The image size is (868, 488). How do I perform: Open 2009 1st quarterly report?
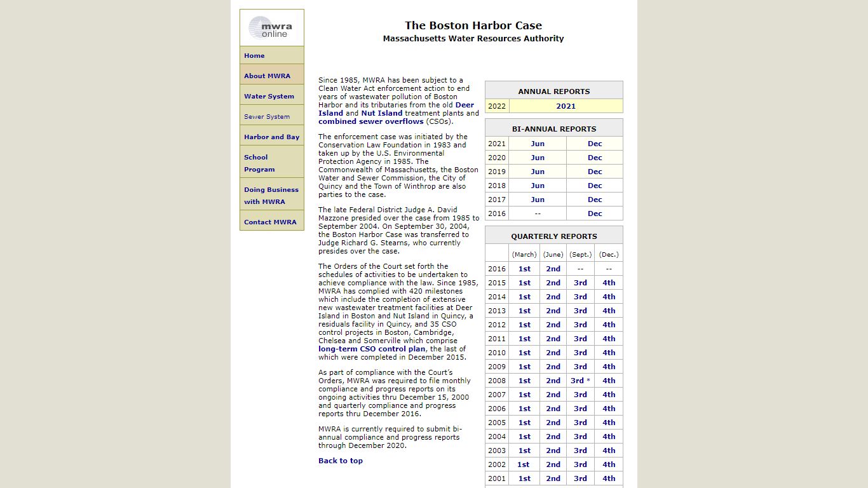524,367
